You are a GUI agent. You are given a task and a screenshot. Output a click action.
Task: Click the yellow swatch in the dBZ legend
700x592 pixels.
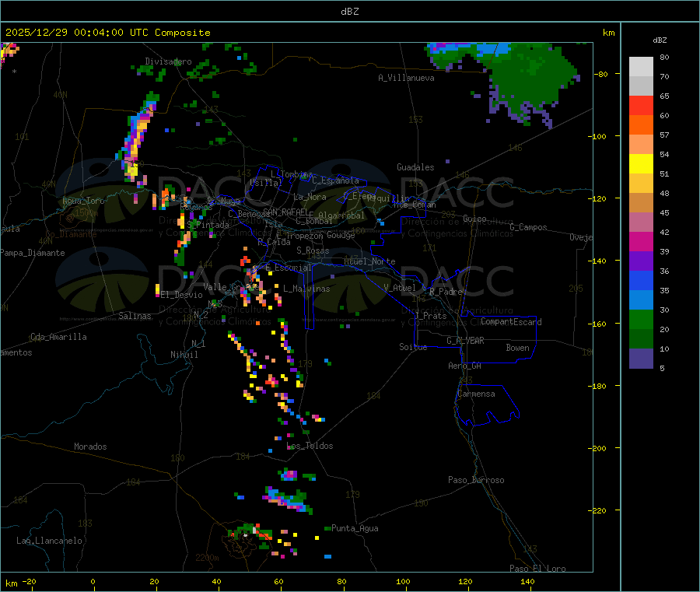[641, 164]
